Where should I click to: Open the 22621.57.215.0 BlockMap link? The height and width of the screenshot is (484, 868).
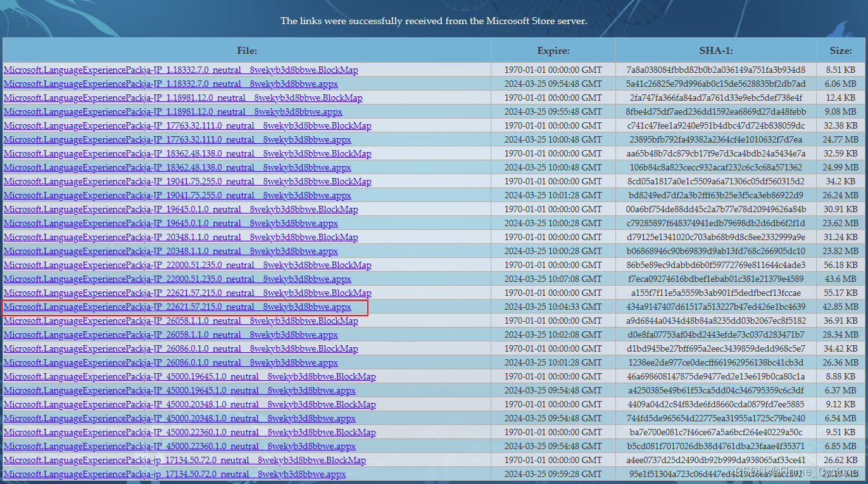click(x=187, y=293)
